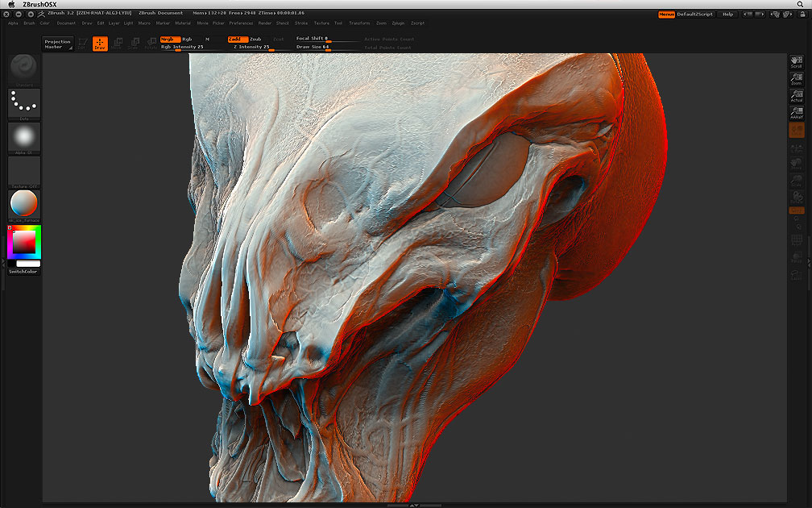
Task: Toggle the Menus button
Action: [x=666, y=14]
